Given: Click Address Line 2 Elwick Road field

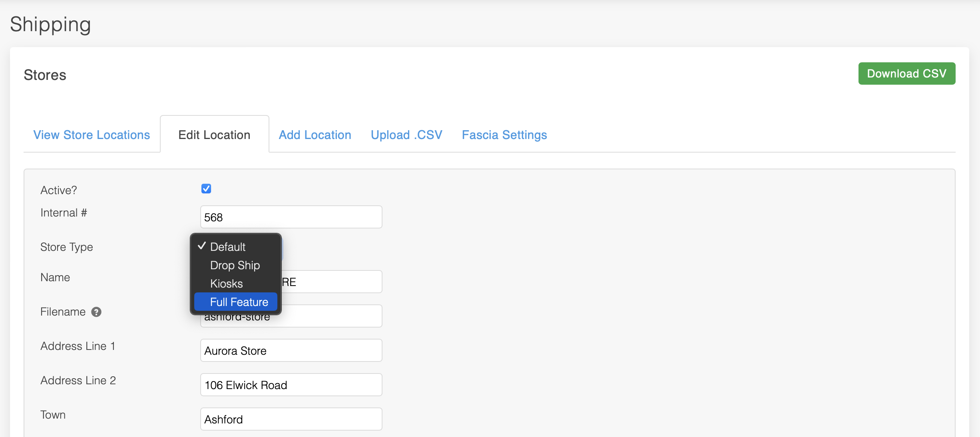Looking at the screenshot, I should 291,385.
